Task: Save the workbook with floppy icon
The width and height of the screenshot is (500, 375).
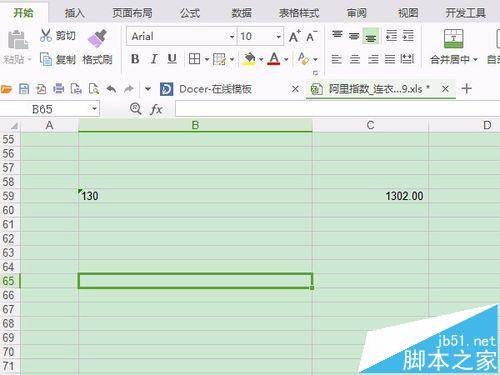Action: click(24, 89)
